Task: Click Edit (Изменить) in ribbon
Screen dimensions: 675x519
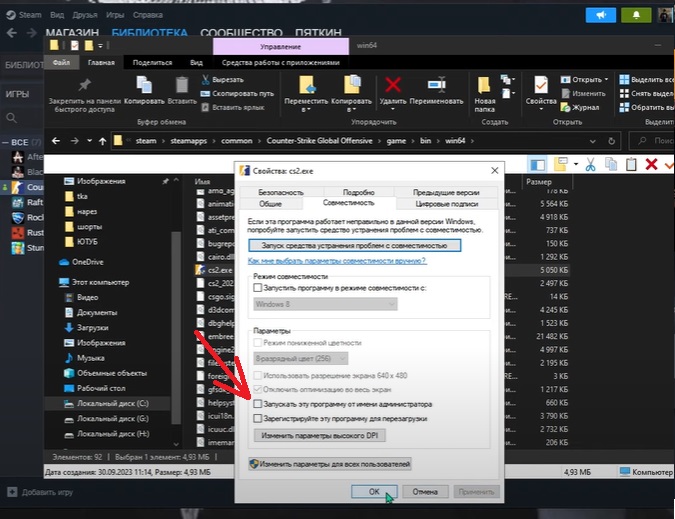Action: point(584,93)
